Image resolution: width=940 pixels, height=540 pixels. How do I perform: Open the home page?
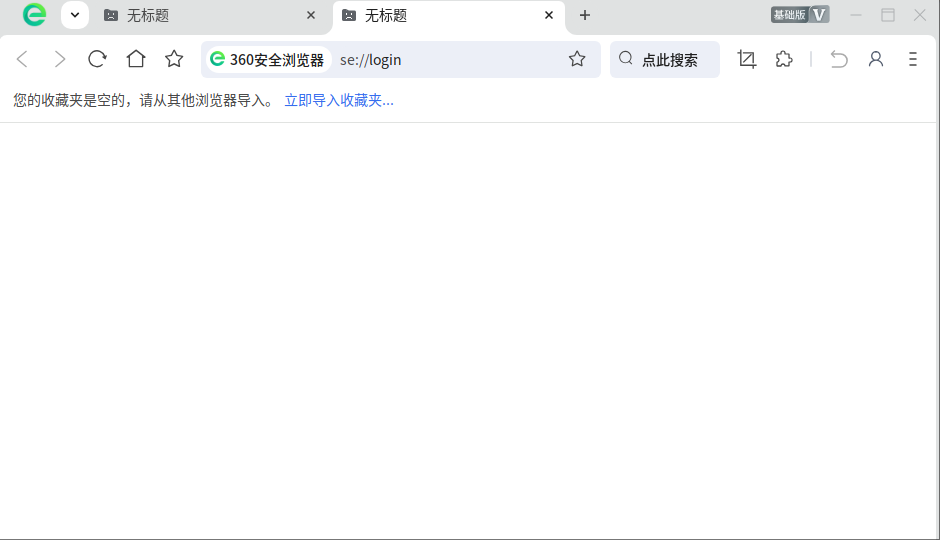click(x=136, y=59)
